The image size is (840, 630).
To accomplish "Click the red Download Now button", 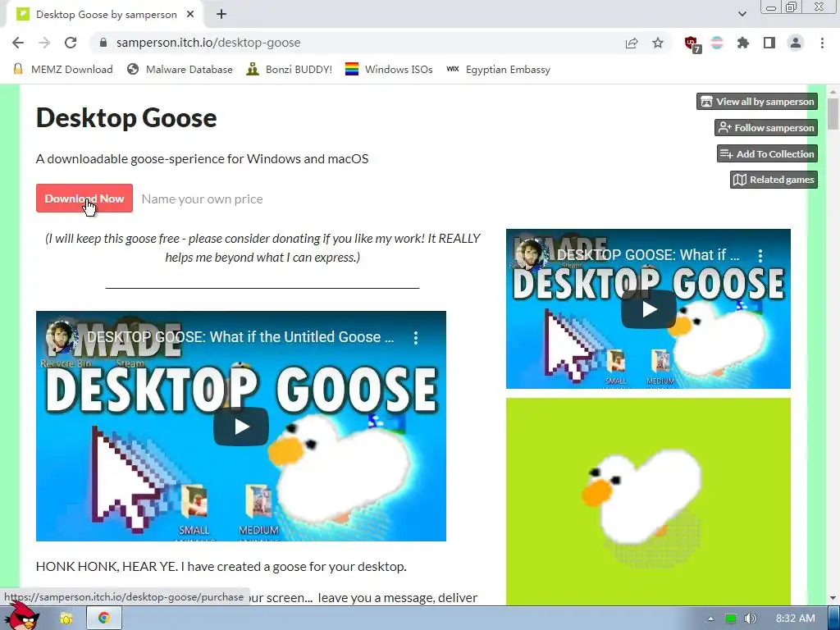I will click(x=84, y=199).
